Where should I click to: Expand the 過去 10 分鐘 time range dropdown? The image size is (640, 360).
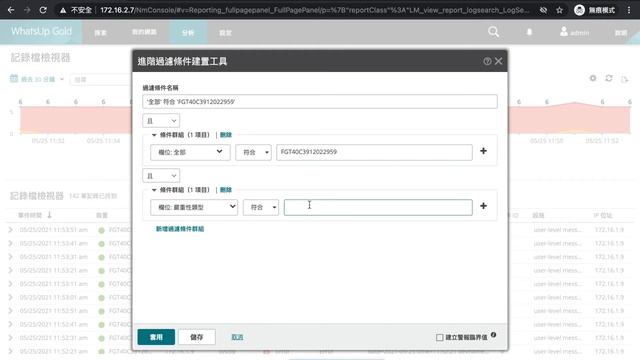click(42, 79)
